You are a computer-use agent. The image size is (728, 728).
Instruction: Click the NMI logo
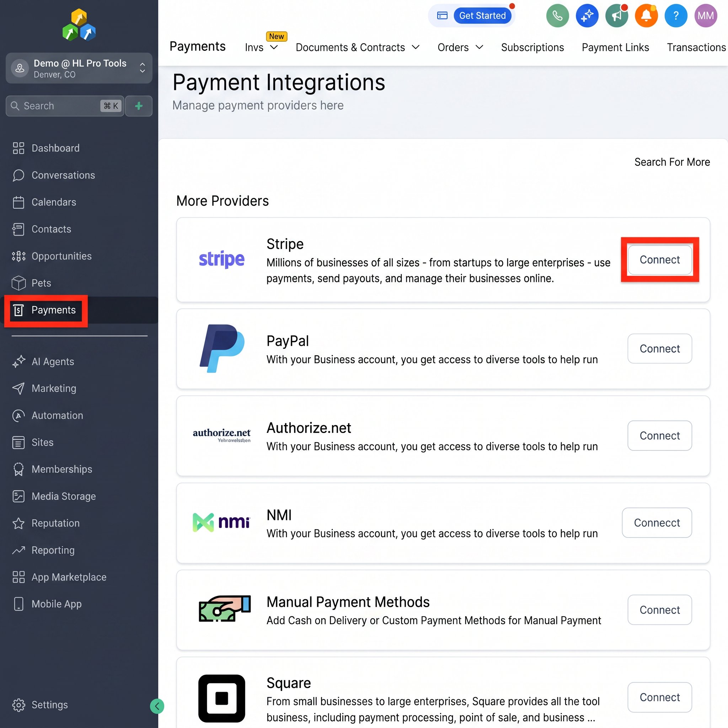tap(221, 522)
